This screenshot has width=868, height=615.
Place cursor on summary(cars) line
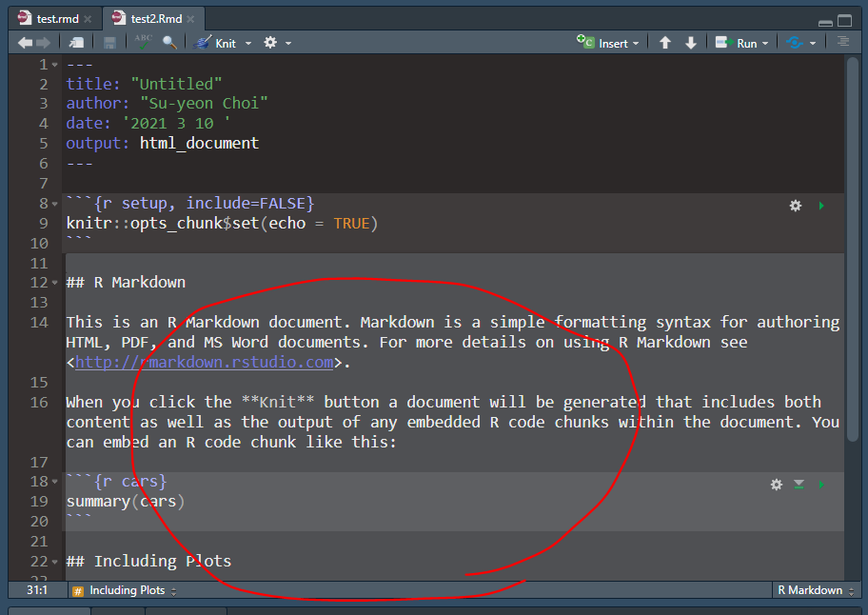coord(125,502)
